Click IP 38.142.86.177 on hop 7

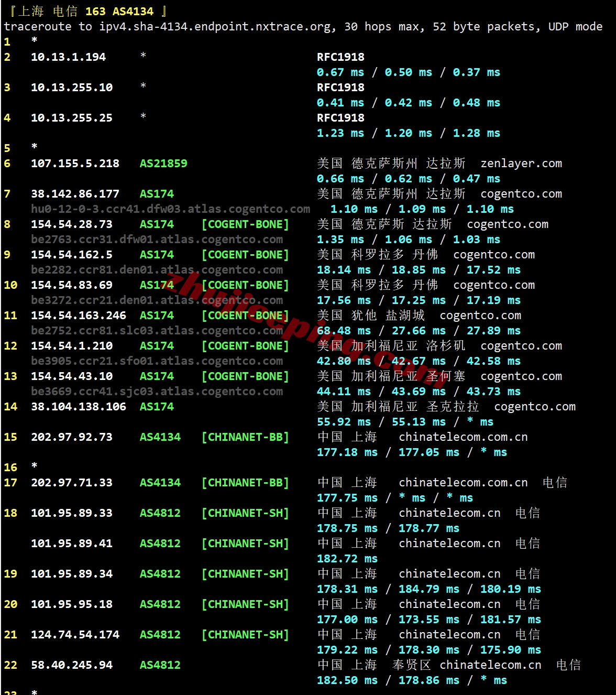(x=75, y=194)
